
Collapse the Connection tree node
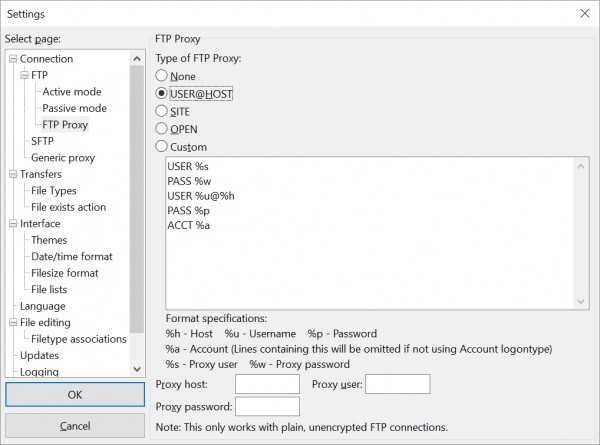coord(13,59)
